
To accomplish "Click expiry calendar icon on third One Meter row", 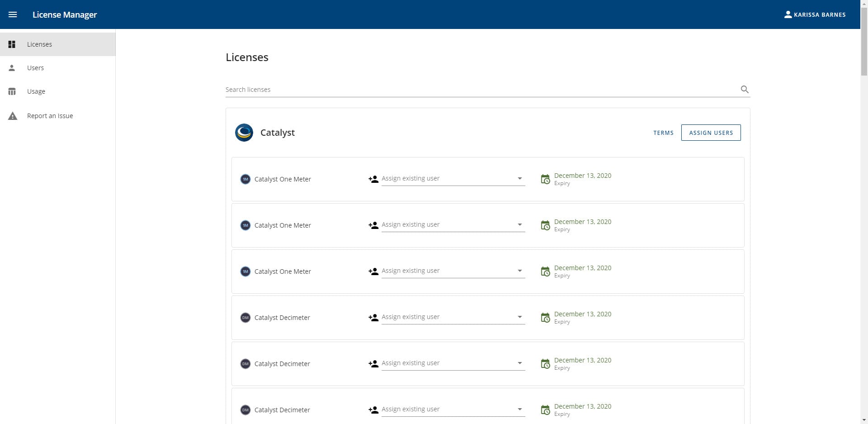I will tap(546, 272).
